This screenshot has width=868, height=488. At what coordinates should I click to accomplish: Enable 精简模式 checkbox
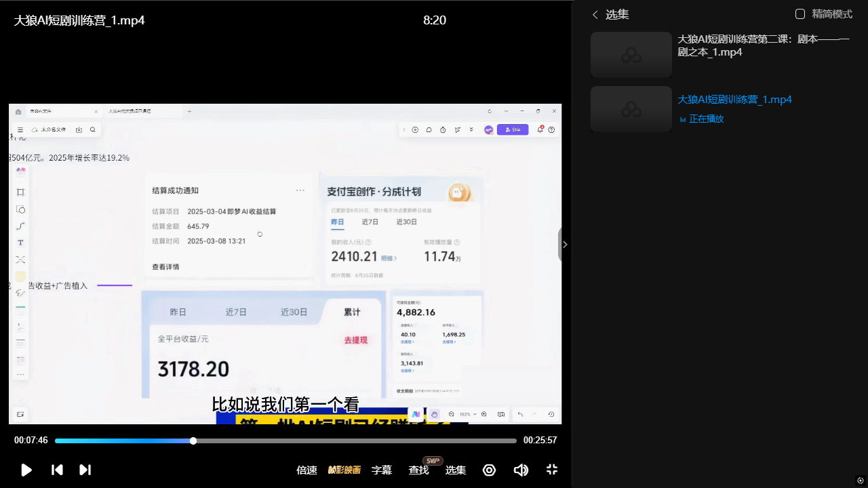pos(800,14)
